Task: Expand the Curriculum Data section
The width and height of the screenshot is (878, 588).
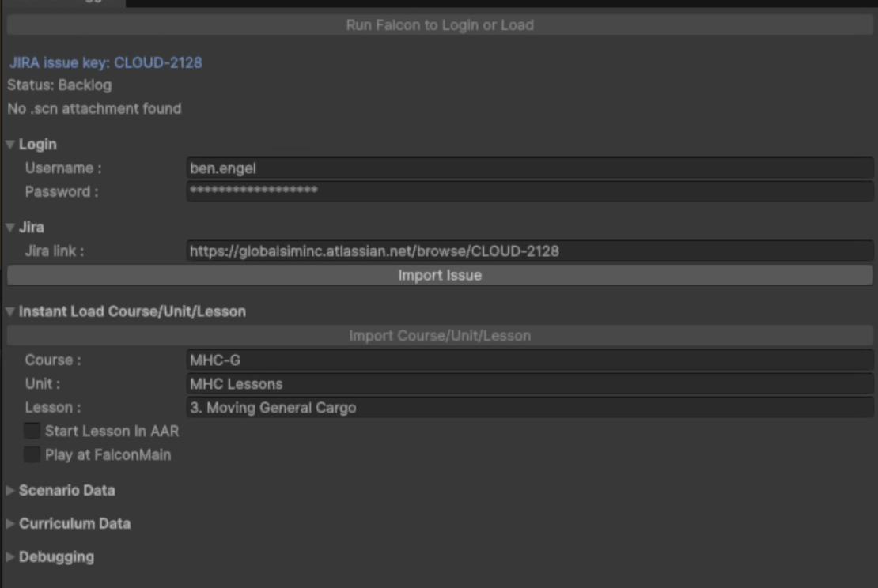Action: click(10, 524)
